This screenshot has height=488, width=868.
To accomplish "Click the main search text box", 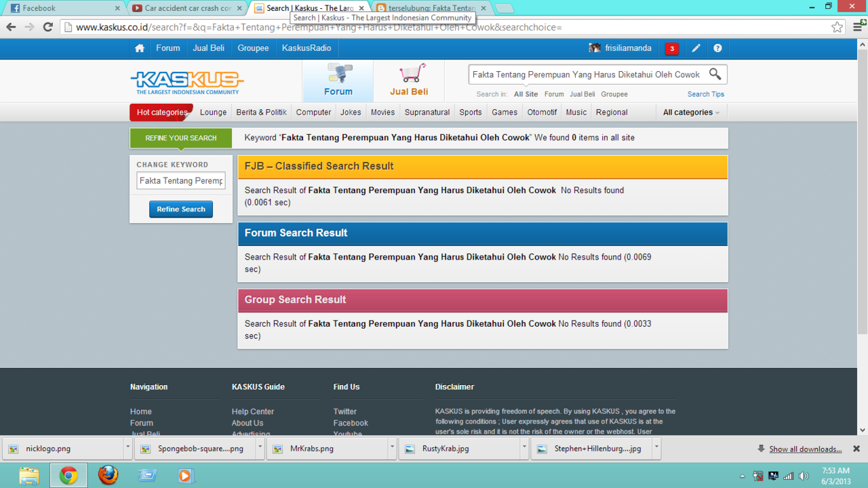I will click(587, 75).
